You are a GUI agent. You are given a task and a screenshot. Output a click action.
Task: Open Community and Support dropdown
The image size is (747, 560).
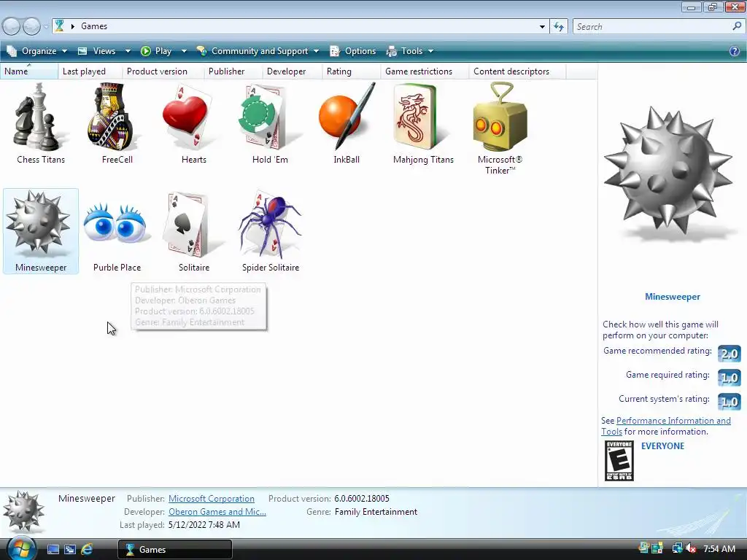click(x=258, y=51)
